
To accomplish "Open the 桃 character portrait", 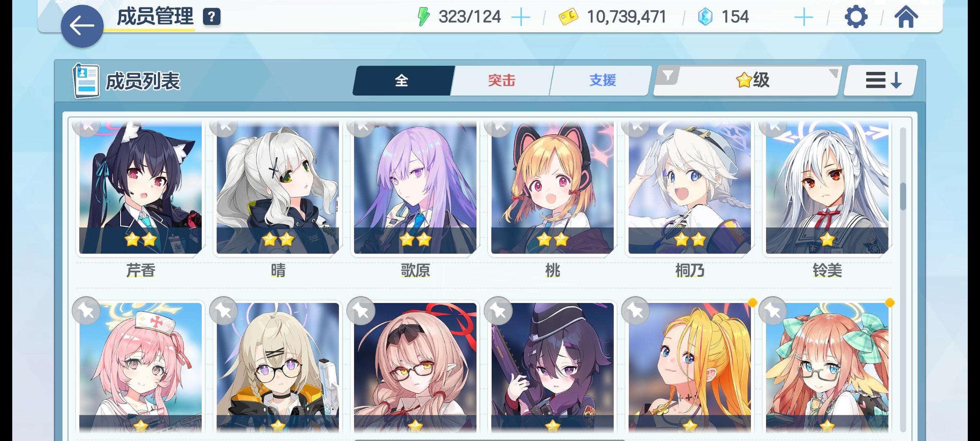I will 552,187.
